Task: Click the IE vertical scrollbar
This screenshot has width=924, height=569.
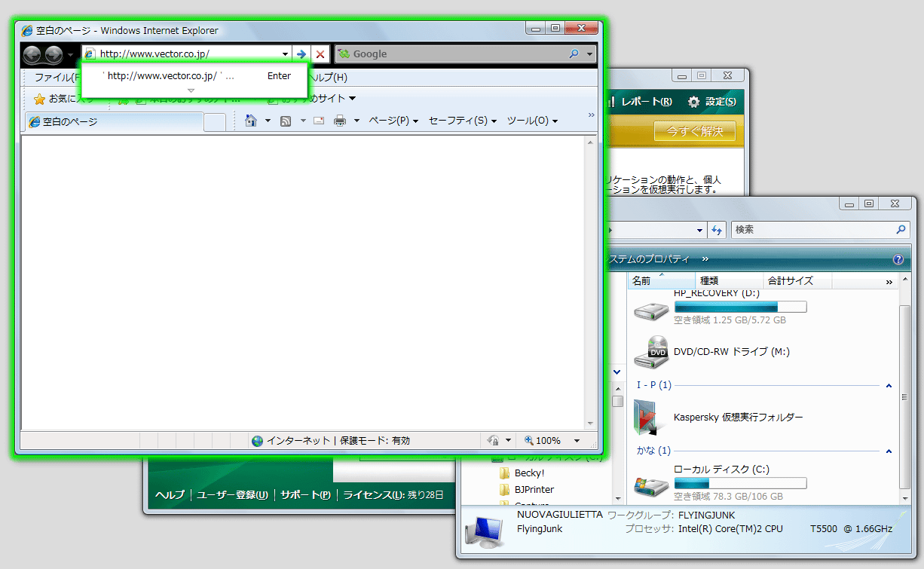Action: [x=592, y=283]
